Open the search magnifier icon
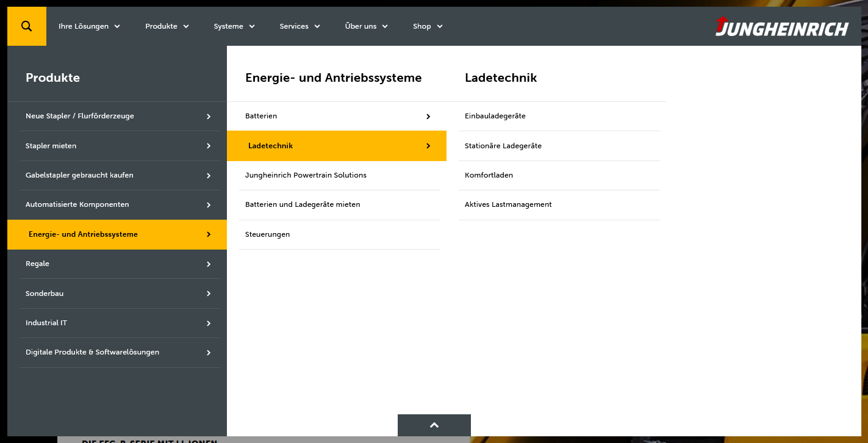Screen dimensions: 868x443 [26, 26]
